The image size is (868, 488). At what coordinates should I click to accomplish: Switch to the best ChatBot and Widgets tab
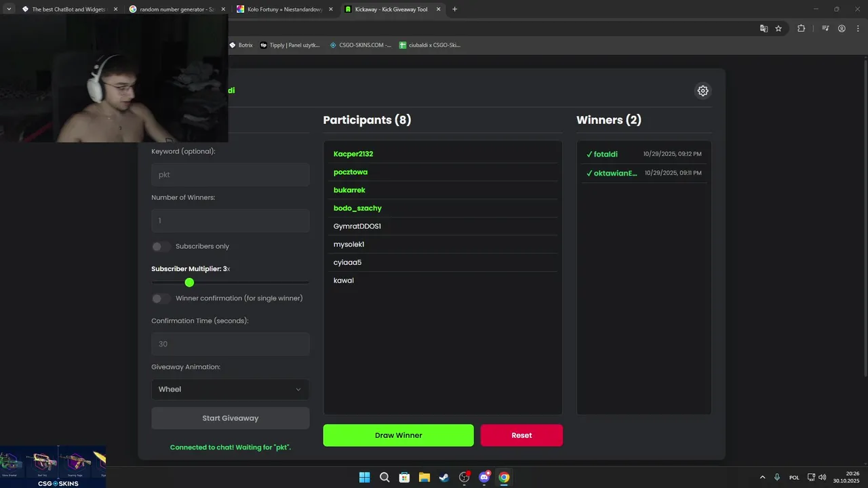coord(69,9)
